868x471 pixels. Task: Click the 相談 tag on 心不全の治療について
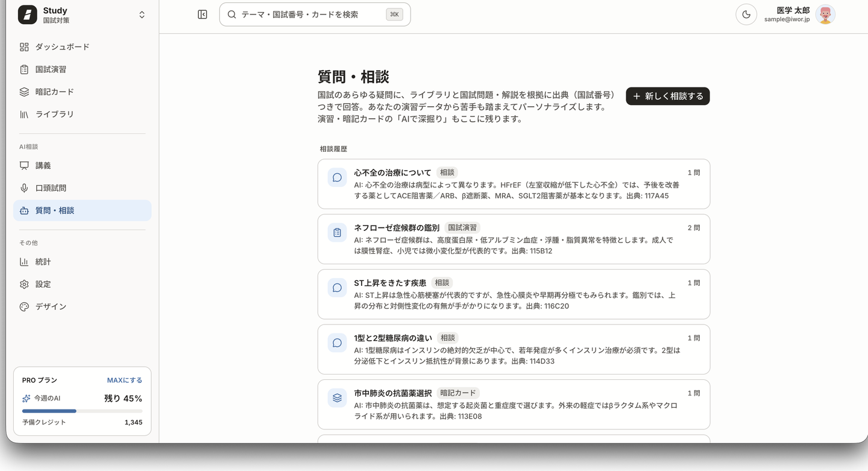[x=447, y=172]
